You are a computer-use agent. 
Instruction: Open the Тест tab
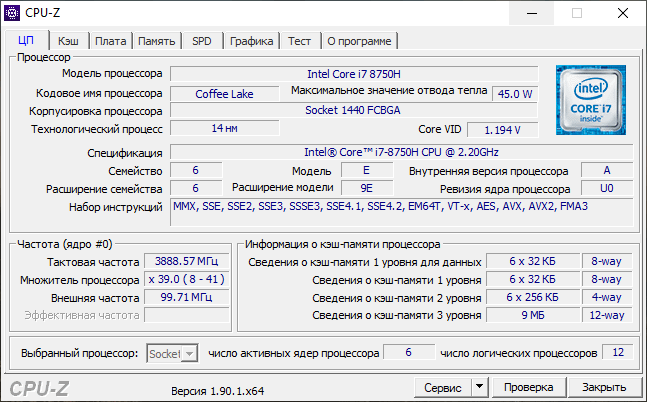(299, 41)
